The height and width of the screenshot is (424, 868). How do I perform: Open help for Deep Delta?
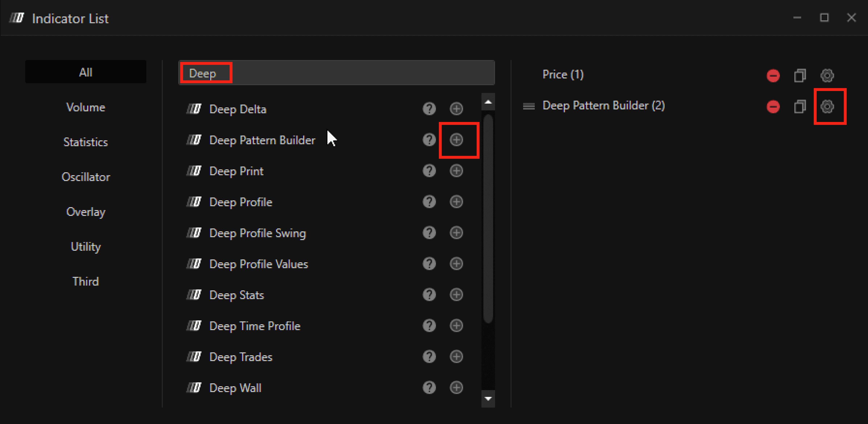point(429,109)
